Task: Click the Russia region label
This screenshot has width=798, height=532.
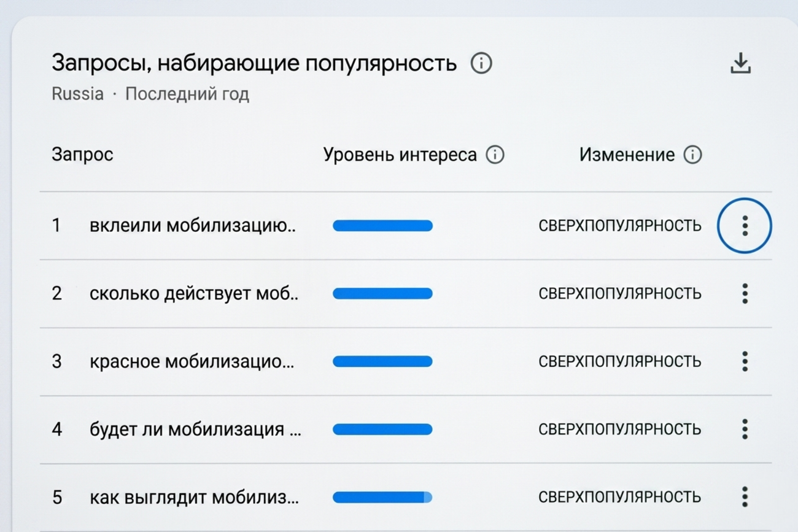Action: [77, 94]
